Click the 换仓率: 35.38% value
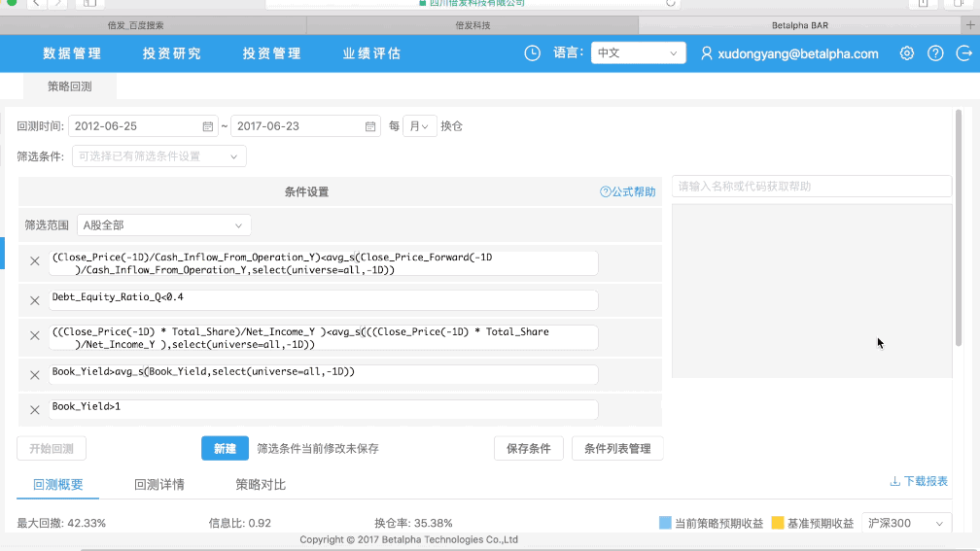The width and height of the screenshot is (980, 551). click(413, 523)
